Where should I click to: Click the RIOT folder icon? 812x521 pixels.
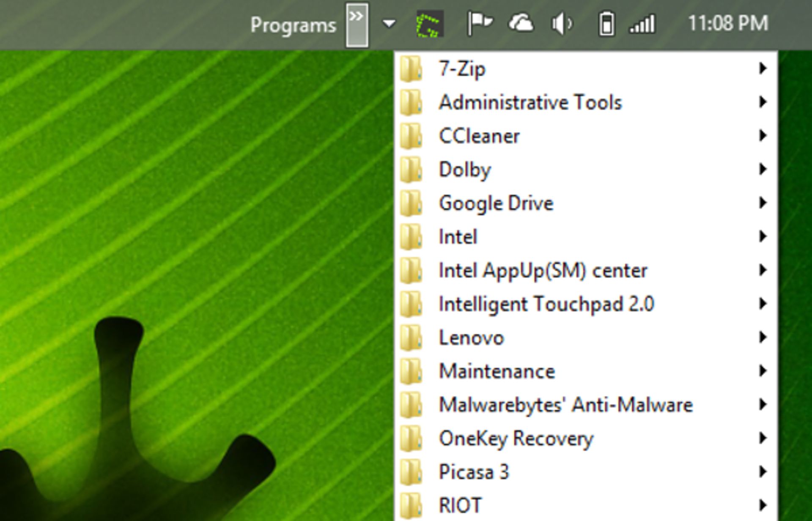pyautogui.click(x=411, y=506)
